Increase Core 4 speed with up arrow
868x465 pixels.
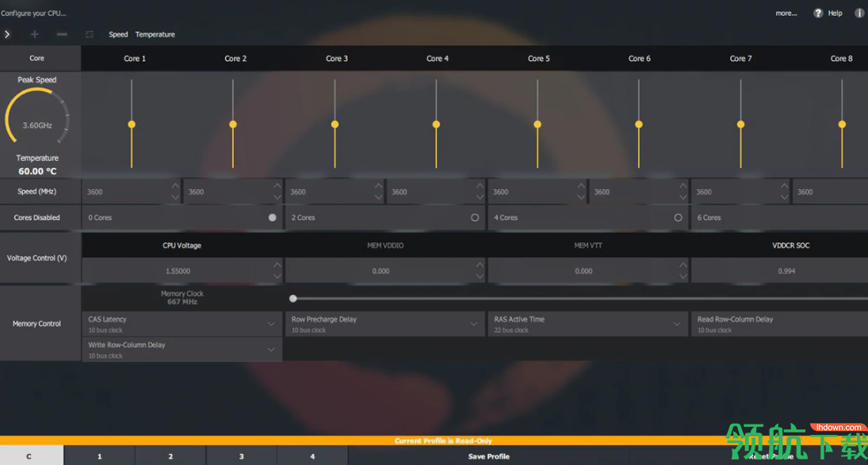click(480, 186)
